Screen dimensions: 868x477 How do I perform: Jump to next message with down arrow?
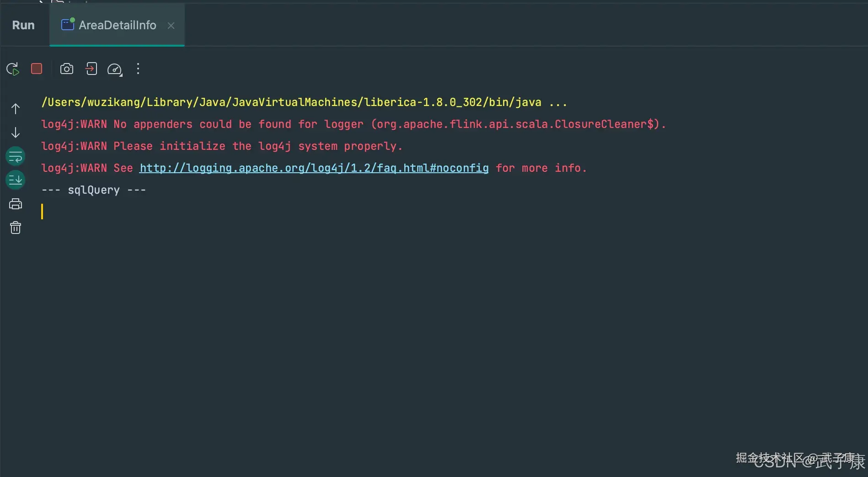click(15, 132)
